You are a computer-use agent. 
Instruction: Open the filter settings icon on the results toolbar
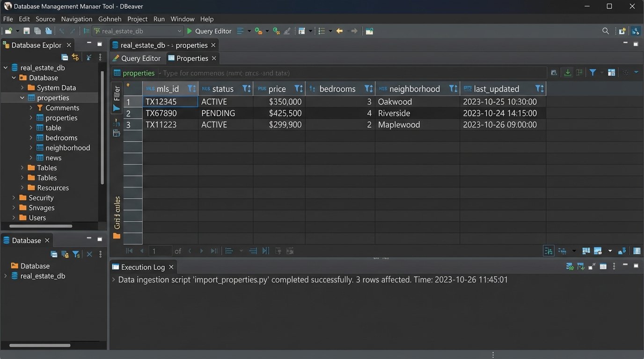(593, 72)
